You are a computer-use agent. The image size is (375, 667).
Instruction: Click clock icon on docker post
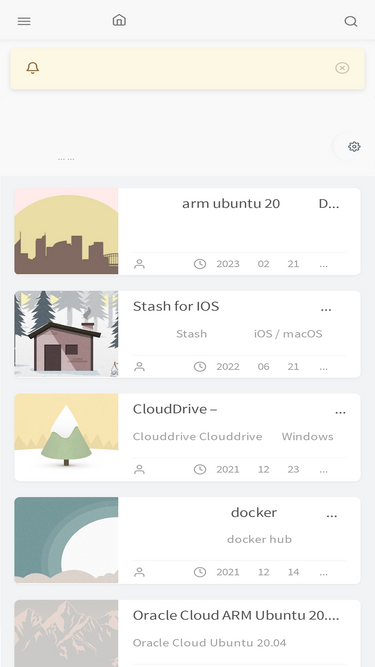pos(200,573)
